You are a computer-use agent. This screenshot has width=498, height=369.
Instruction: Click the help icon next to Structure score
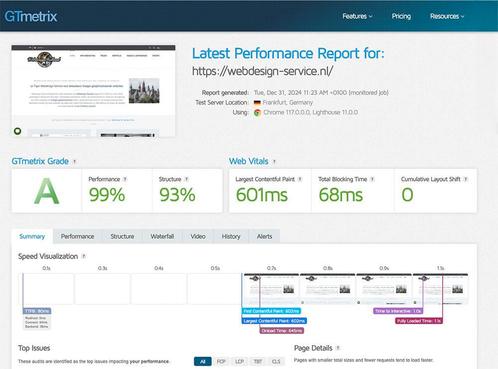pos(186,179)
